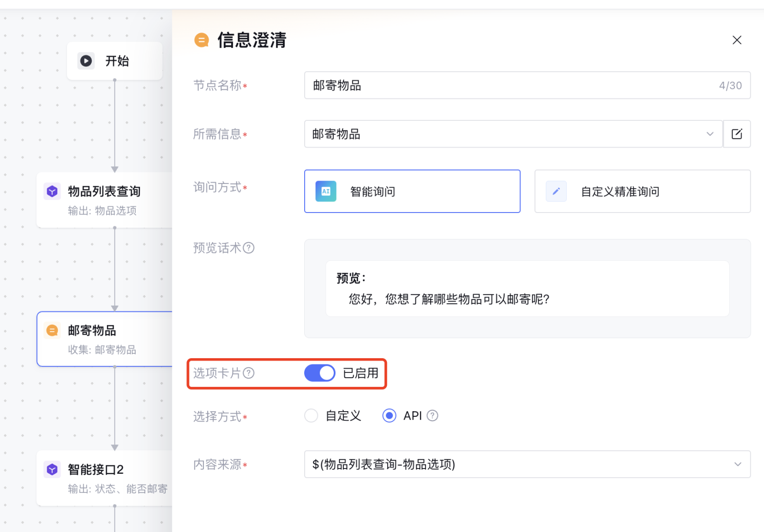
Task: Select the 自定义 radio button
Action: click(311, 415)
